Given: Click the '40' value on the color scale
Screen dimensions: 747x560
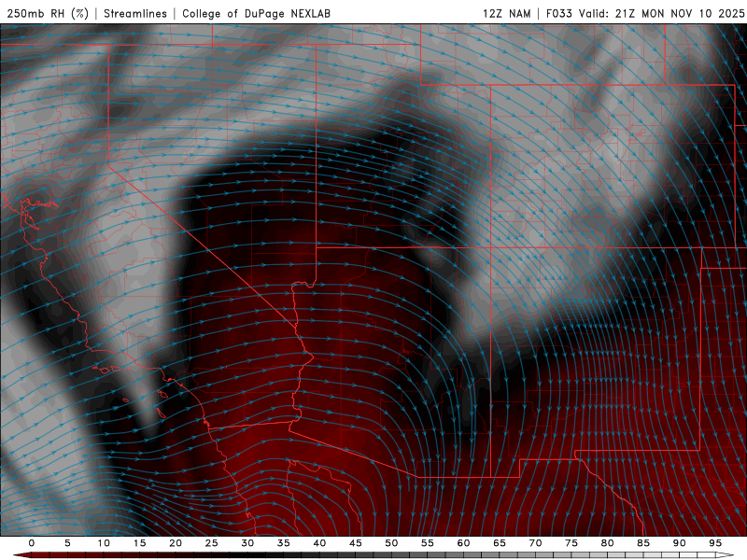Looking at the screenshot, I should (319, 543).
